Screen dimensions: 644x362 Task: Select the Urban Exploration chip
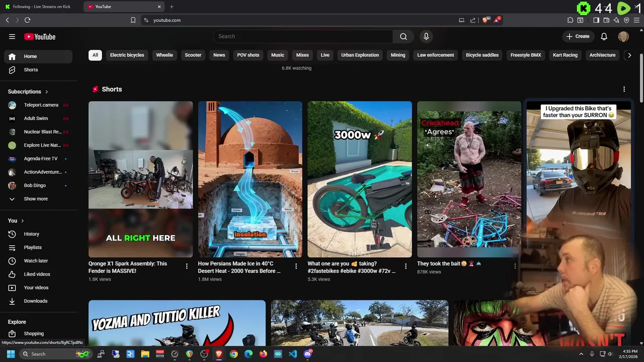coord(360,55)
